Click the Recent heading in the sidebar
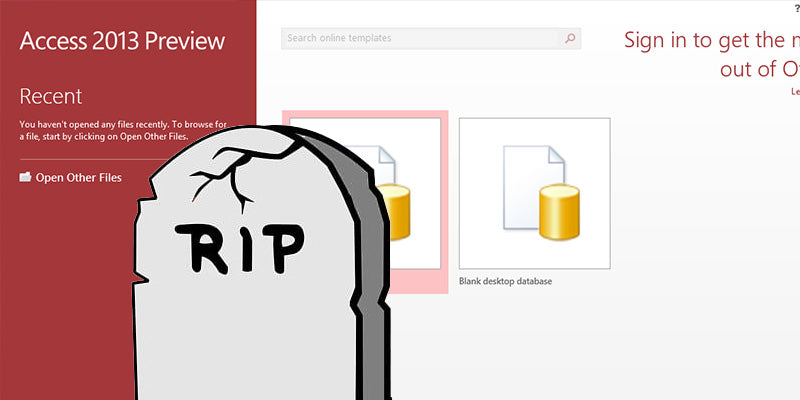Image resolution: width=800 pixels, height=400 pixels. [x=51, y=96]
